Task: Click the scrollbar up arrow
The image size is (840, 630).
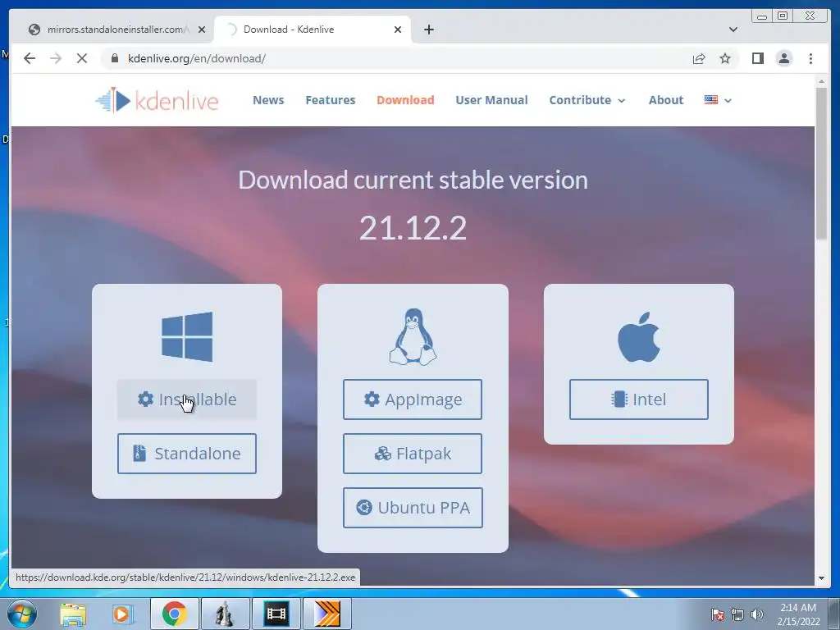Action: coord(821,81)
